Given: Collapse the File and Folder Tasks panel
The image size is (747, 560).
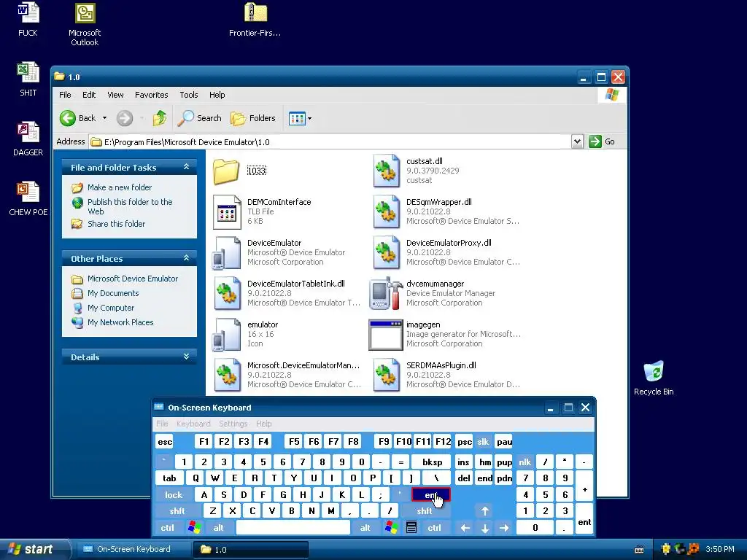Looking at the screenshot, I should (x=186, y=167).
